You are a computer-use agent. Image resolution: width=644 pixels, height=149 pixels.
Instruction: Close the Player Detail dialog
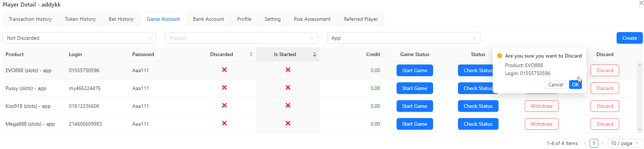[641, 3]
